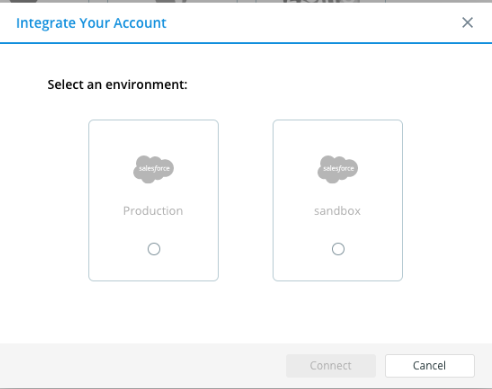The image size is (492, 389).
Task: Click the dimmed page strip above the dialog
Action: (246, 1)
